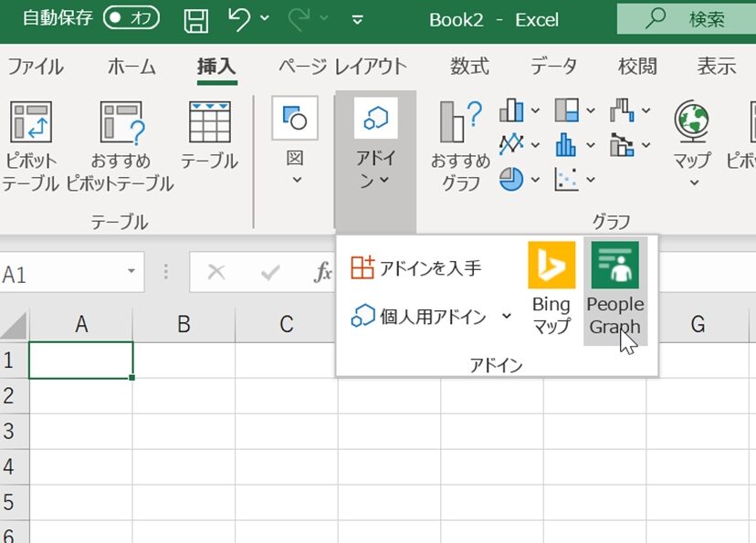Insert a column or bar chart icon
The width and height of the screenshot is (756, 543).
coord(511,110)
